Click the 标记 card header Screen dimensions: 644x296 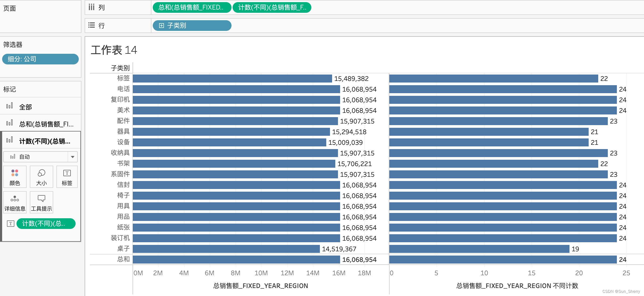point(10,89)
